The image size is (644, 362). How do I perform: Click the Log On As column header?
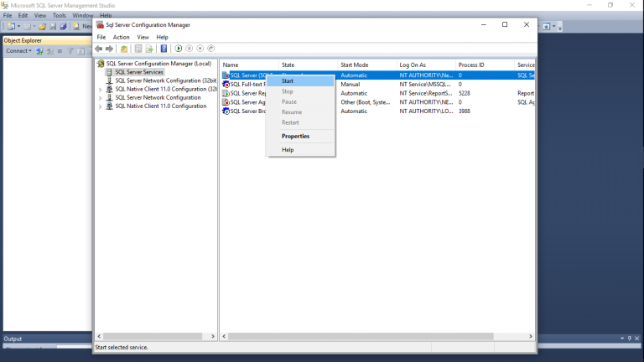coord(413,65)
